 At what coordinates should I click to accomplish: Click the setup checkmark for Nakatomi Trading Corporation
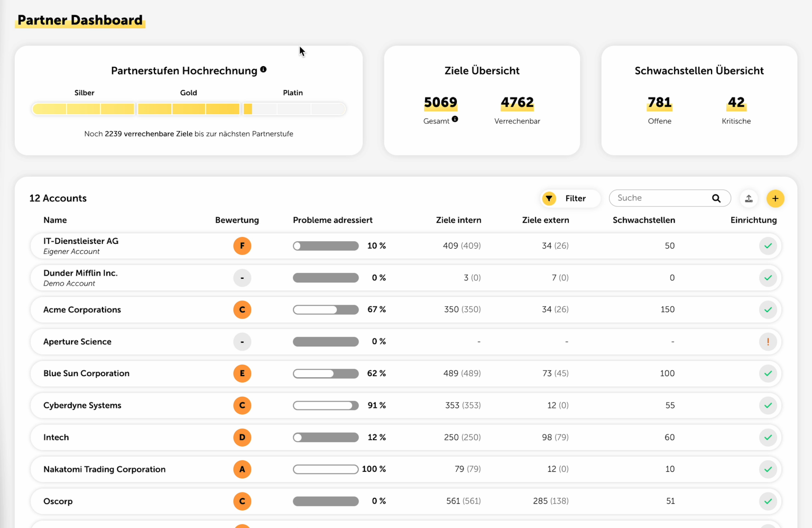768,469
